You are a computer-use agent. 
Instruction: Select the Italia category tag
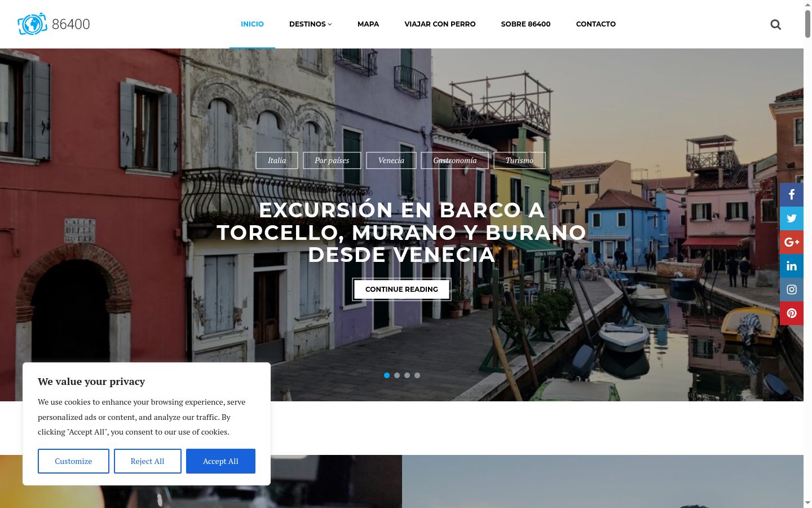pyautogui.click(x=277, y=160)
